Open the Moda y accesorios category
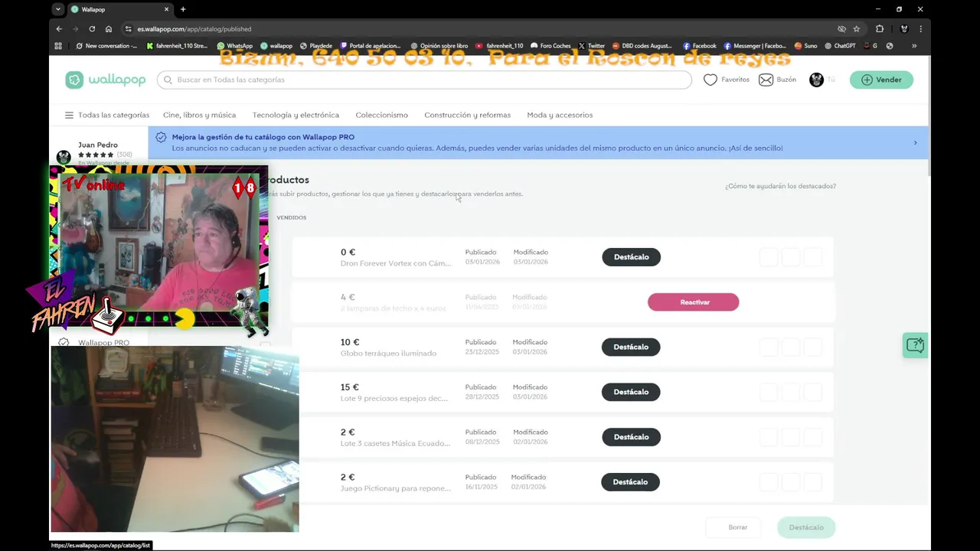The image size is (980, 551). click(560, 115)
